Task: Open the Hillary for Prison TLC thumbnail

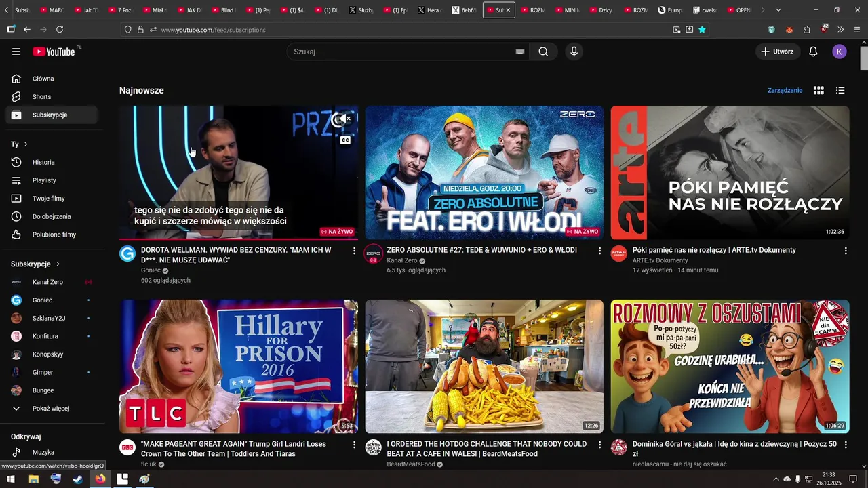Action: pyautogui.click(x=239, y=367)
